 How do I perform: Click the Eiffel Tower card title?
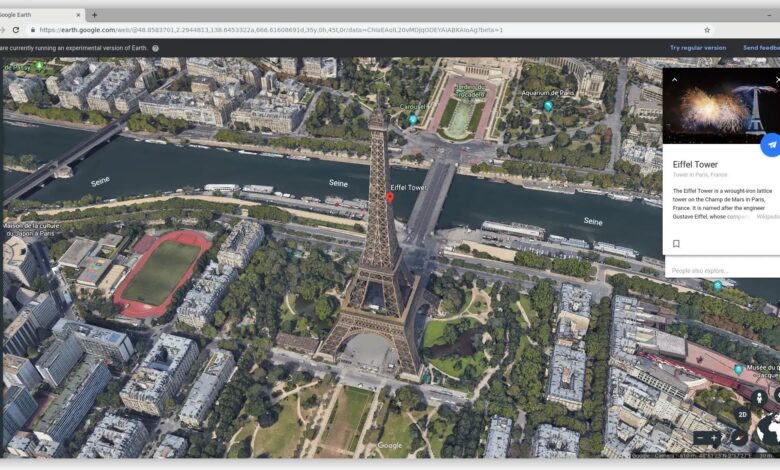[x=695, y=165]
